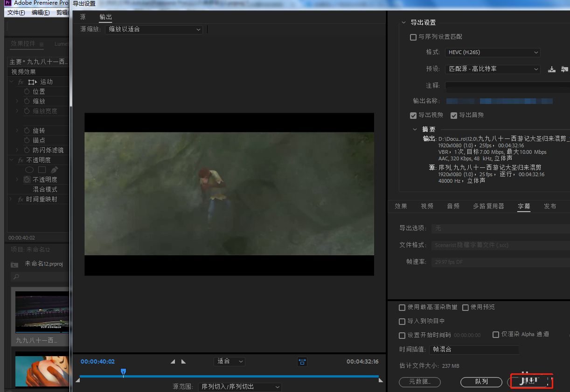
Task: Toggle the aspect ratio correction icon
Action: pos(302,361)
